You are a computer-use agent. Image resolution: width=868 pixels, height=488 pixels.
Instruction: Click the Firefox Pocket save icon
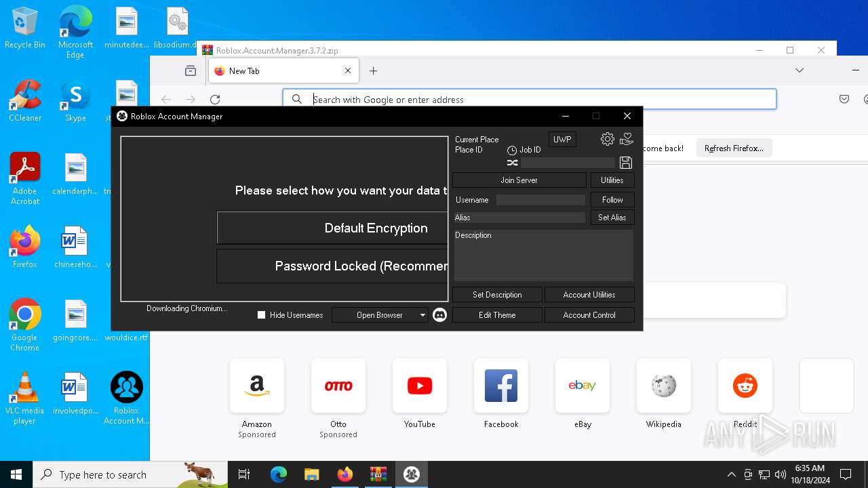pyautogui.click(x=844, y=99)
